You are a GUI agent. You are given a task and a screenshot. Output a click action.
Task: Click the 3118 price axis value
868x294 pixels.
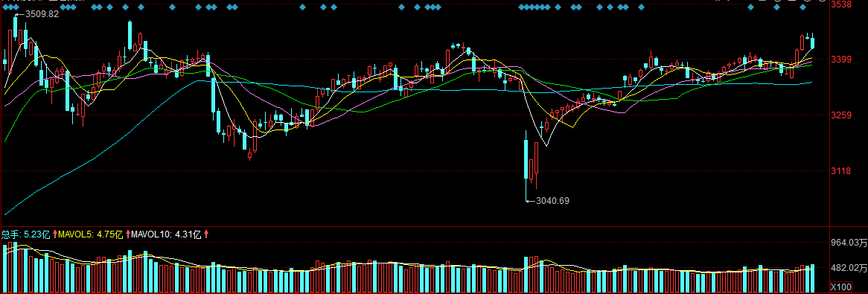pyautogui.click(x=841, y=171)
